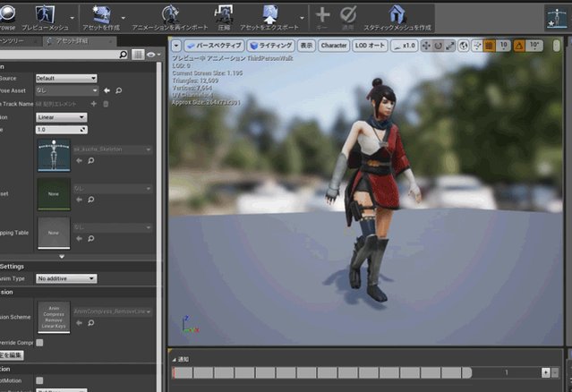
Task: Switch to the Asset Details (アセット詳細) tab
Action: pos(80,41)
